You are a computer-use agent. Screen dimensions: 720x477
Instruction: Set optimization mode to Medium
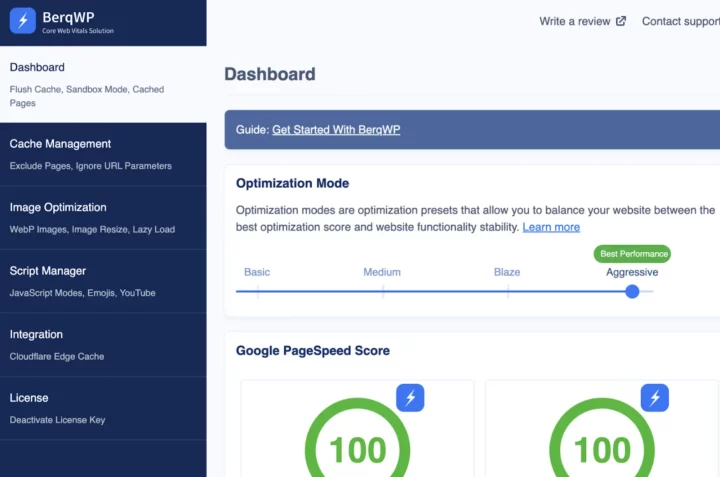point(382,272)
